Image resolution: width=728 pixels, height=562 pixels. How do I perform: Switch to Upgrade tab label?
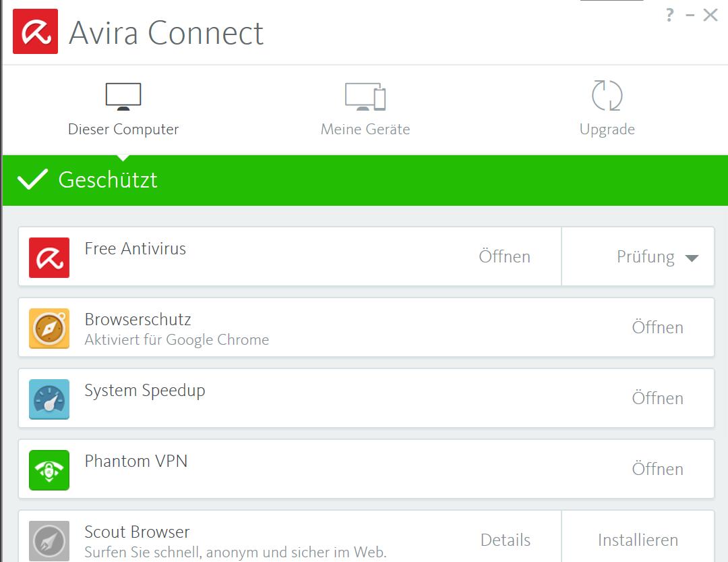(x=607, y=130)
